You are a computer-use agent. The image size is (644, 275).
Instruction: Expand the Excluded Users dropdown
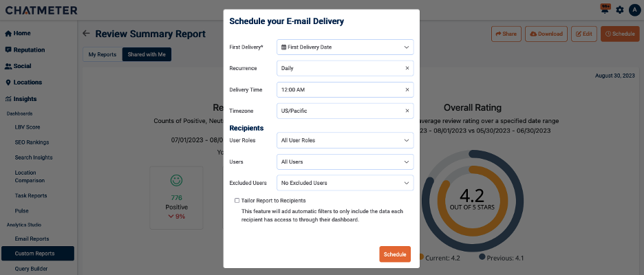(x=345, y=183)
